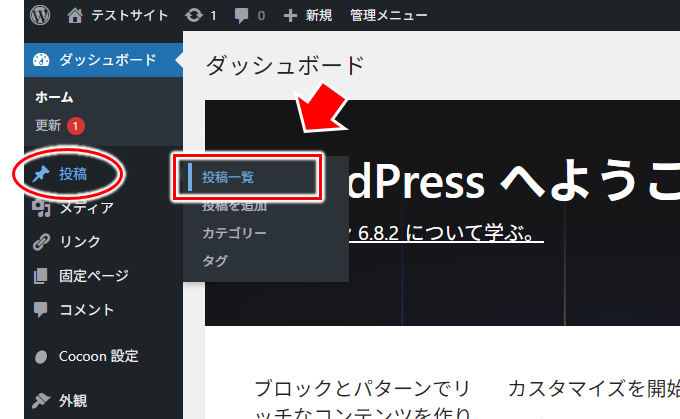This screenshot has height=419, width=680.
Task: Click the update count 1 in admin bar
Action: click(213, 16)
